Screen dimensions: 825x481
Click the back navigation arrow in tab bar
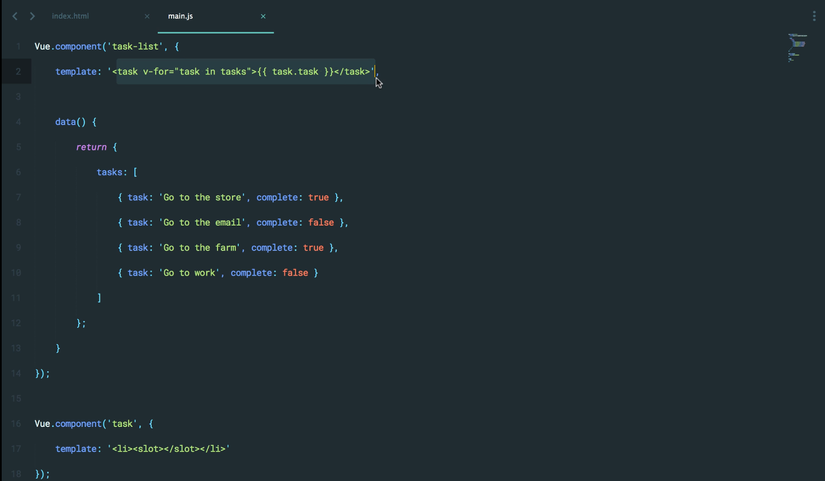click(x=15, y=16)
